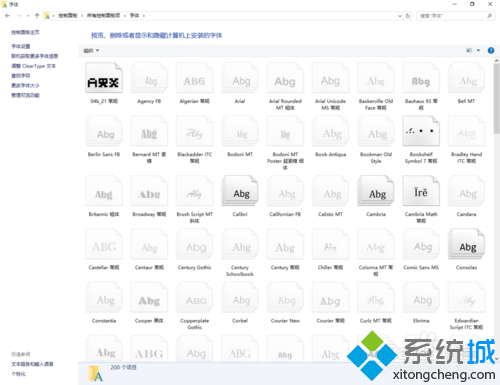Go back with the back arrow
The image size is (500, 385).
(x=8, y=16)
